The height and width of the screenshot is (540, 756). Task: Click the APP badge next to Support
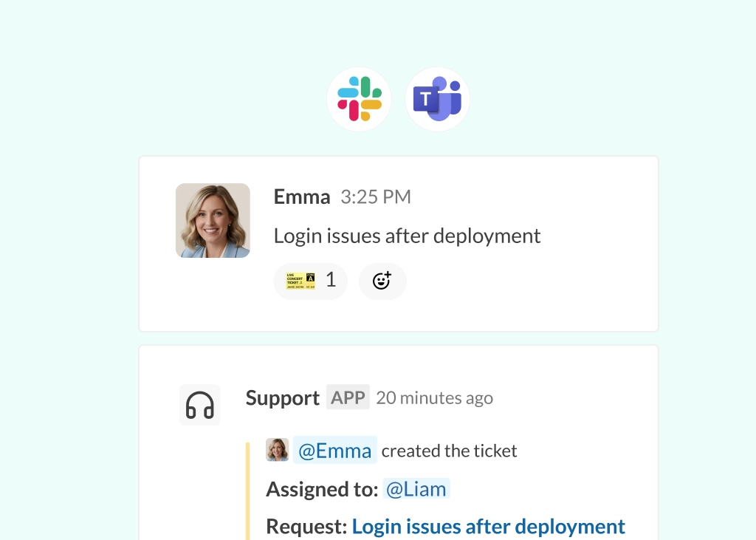[x=348, y=398]
